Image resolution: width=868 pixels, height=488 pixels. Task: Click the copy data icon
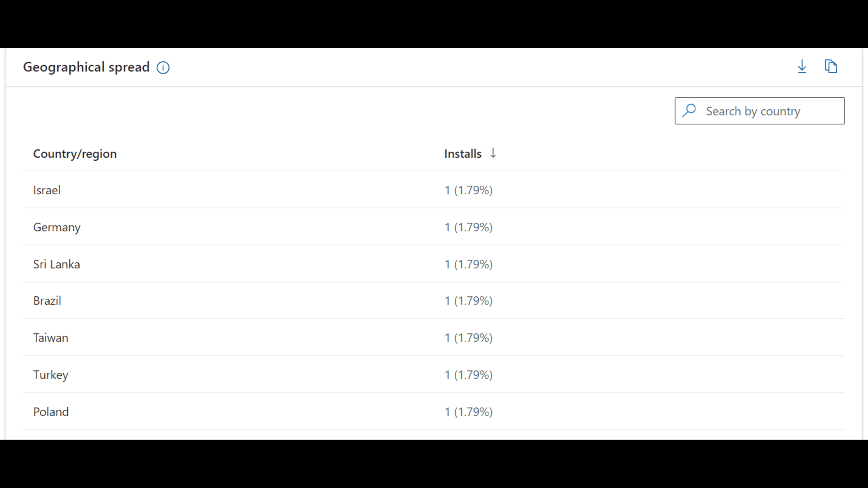pyautogui.click(x=831, y=66)
